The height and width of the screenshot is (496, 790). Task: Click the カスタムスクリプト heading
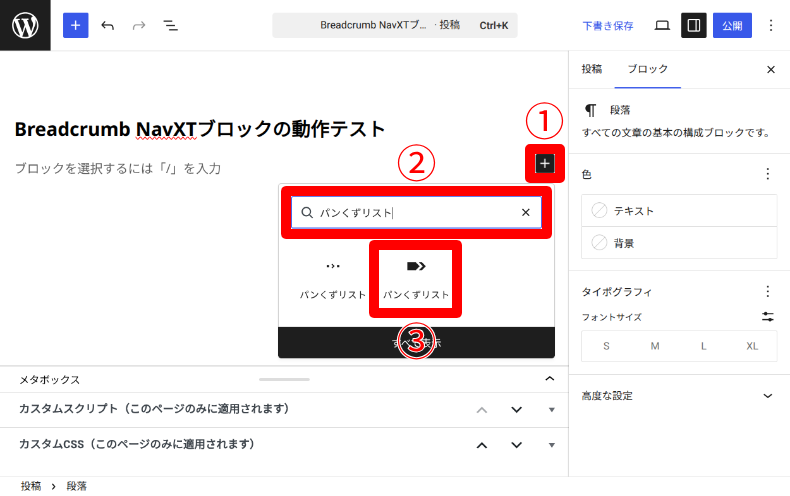pos(154,409)
